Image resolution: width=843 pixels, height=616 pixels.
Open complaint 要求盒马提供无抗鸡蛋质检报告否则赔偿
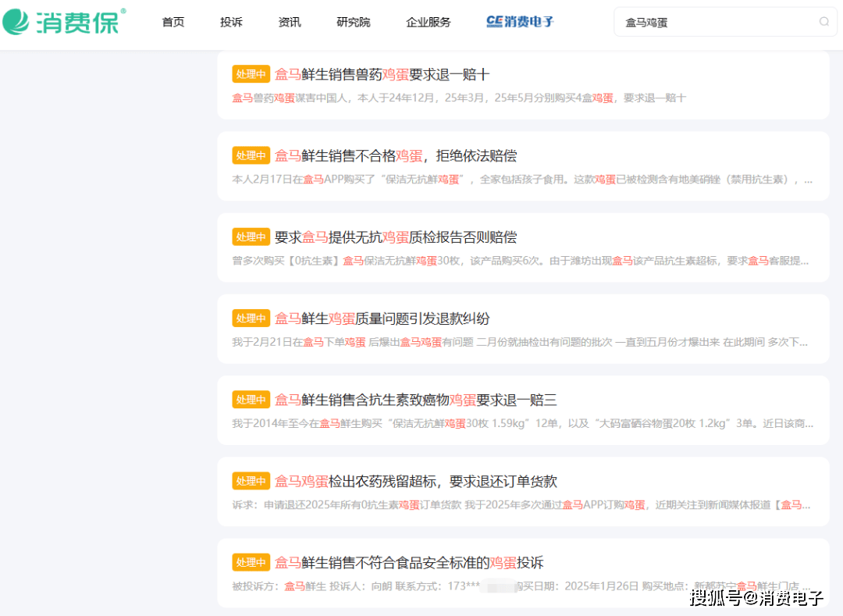(x=396, y=237)
